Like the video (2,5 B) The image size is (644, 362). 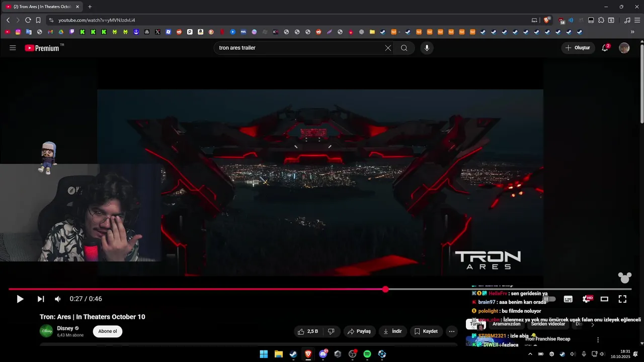308,331
